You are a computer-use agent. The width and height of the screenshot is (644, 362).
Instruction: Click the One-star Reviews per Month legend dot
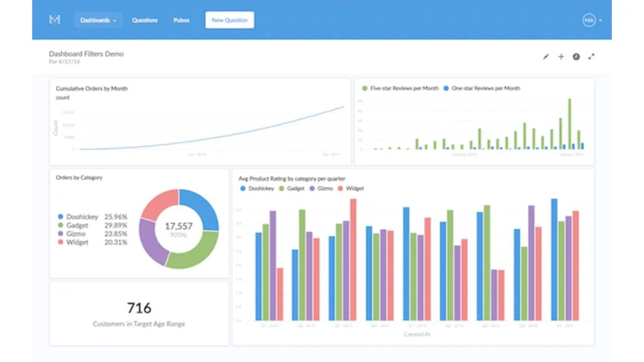click(447, 88)
